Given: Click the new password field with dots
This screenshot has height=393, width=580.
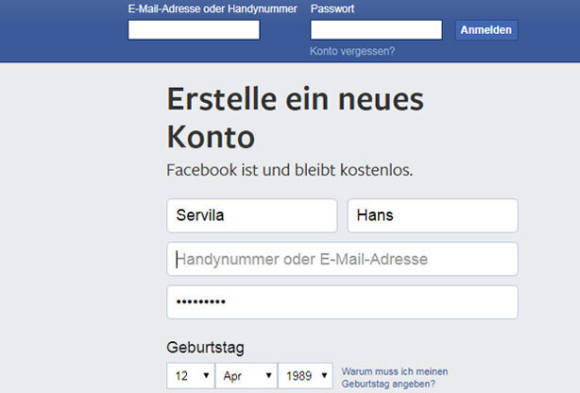Looking at the screenshot, I should [x=342, y=302].
